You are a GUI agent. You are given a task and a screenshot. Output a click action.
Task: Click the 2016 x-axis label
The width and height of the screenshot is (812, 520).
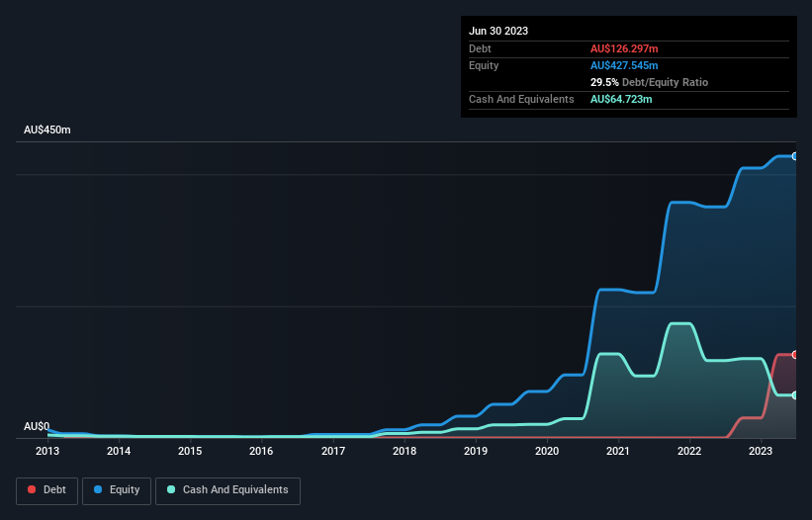[261, 451]
